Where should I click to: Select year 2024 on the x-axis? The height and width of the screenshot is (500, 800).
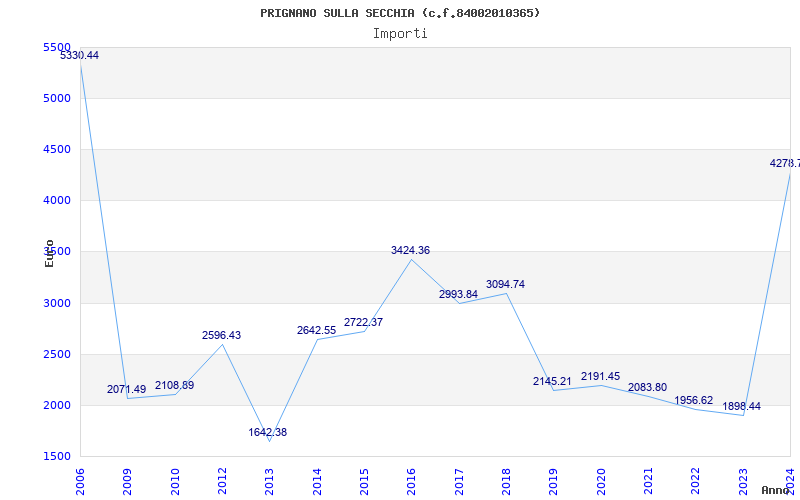click(789, 479)
